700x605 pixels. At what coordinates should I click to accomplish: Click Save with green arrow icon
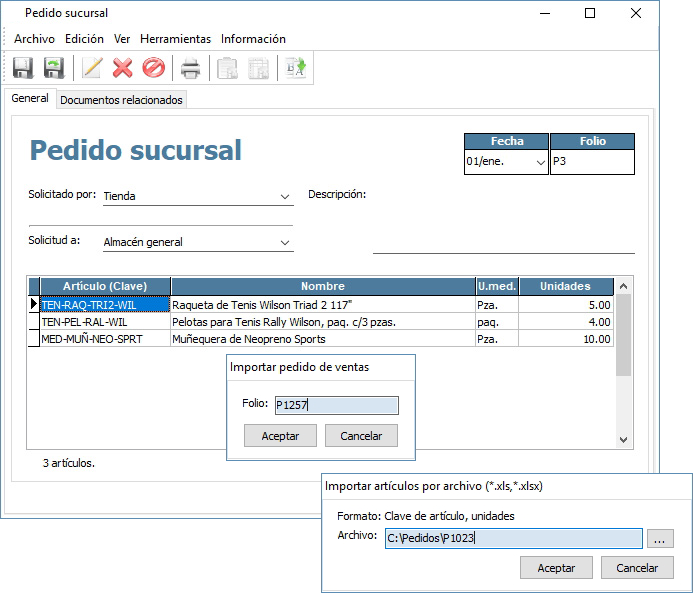pyautogui.click(x=54, y=68)
